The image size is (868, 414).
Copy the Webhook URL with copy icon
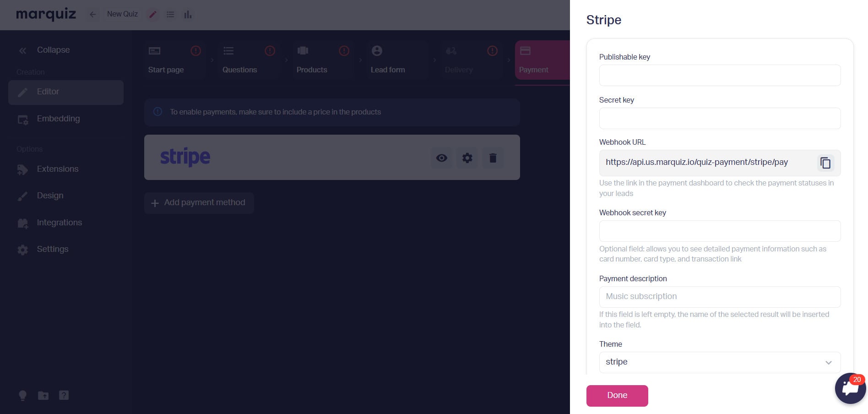click(x=825, y=163)
